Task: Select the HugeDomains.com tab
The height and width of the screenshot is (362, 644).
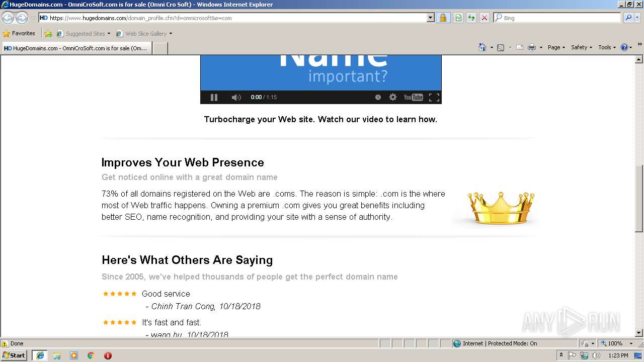Action: pyautogui.click(x=76, y=48)
